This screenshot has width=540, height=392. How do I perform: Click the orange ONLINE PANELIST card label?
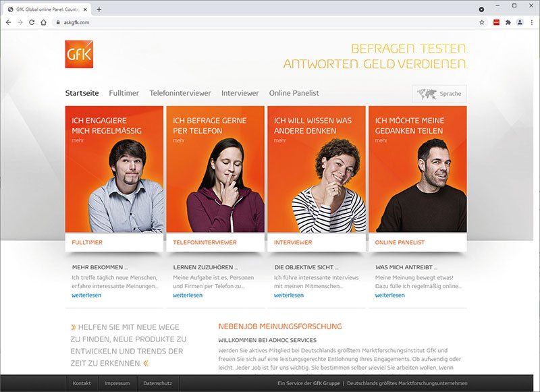pyautogui.click(x=400, y=242)
